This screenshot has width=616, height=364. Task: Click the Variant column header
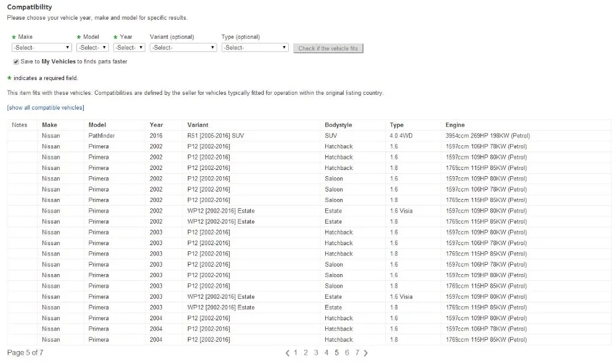[x=198, y=125]
